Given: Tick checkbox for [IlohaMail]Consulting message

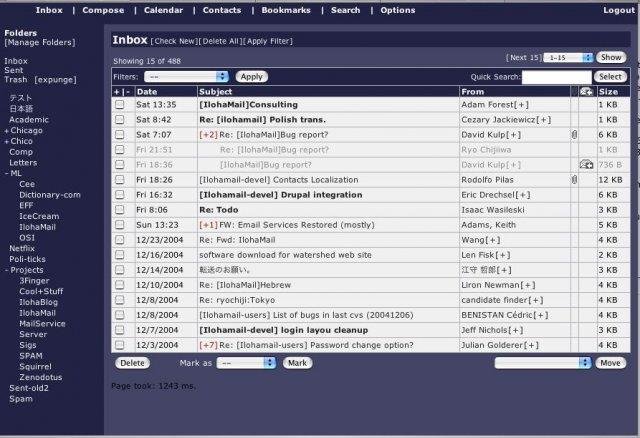Looking at the screenshot, I should coord(120,104).
